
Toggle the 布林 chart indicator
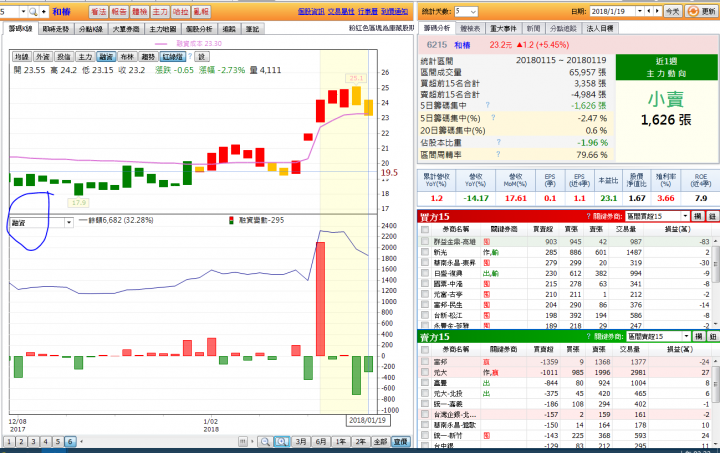[x=127, y=57]
